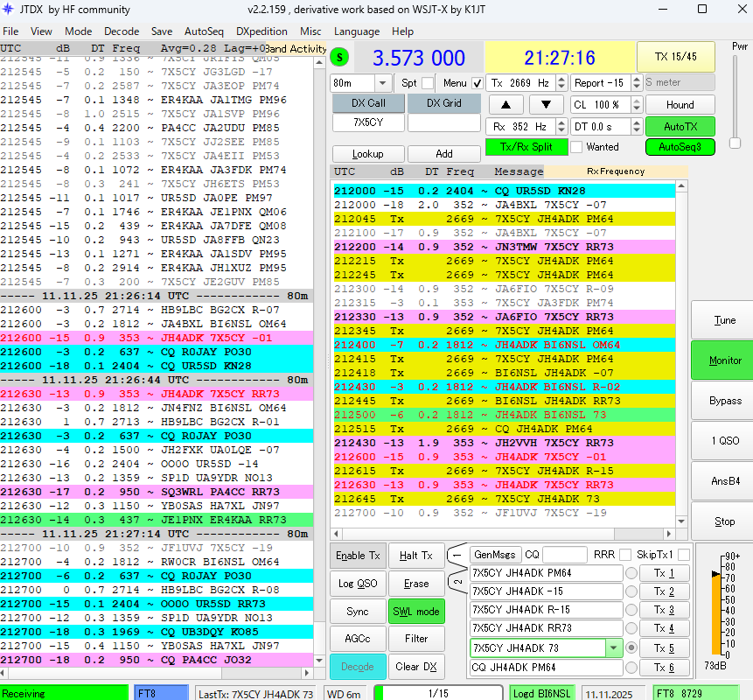Click the green S status indicator

340,58
